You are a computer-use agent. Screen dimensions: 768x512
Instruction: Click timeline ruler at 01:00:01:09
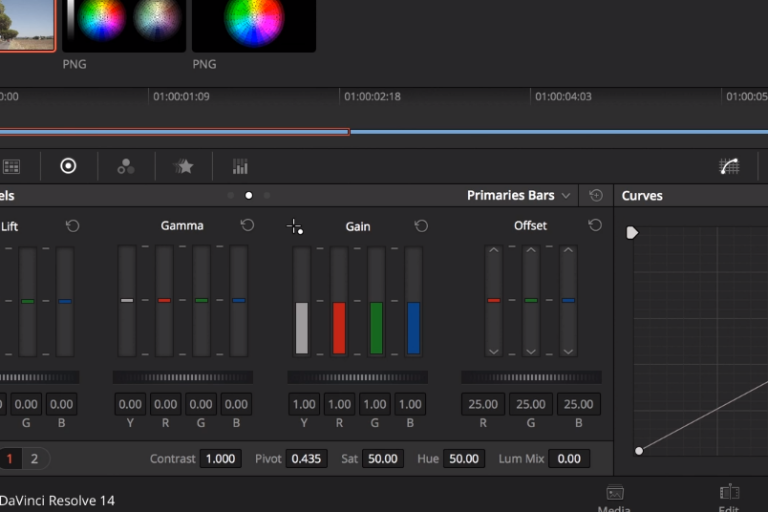[181, 97]
